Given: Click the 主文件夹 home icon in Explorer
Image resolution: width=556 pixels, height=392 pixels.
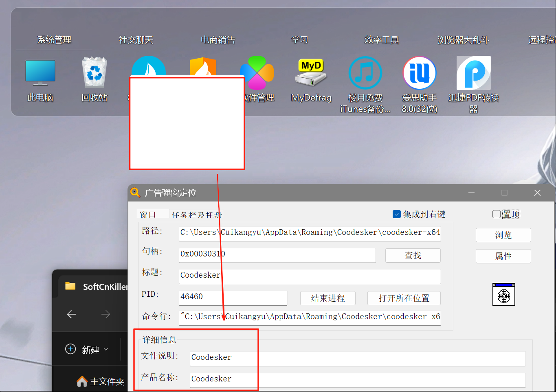Looking at the screenshot, I should pos(82,381).
